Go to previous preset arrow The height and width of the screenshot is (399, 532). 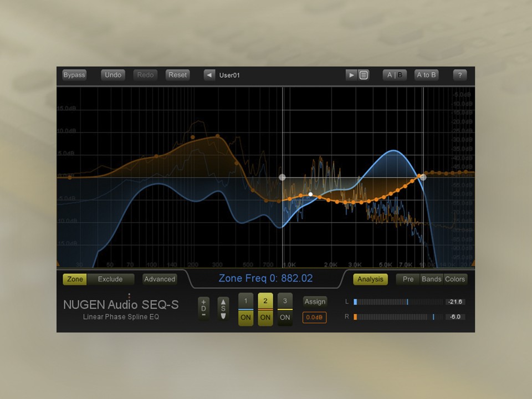click(x=209, y=75)
